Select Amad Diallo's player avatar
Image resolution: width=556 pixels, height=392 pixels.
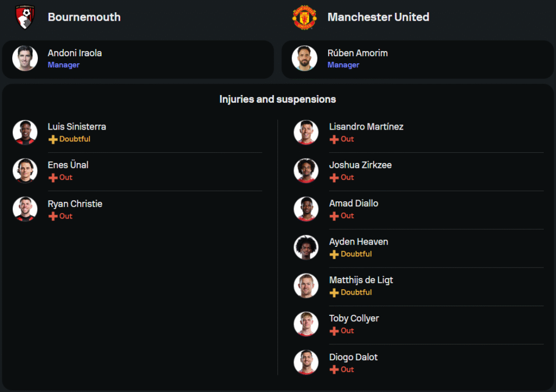pyautogui.click(x=306, y=209)
